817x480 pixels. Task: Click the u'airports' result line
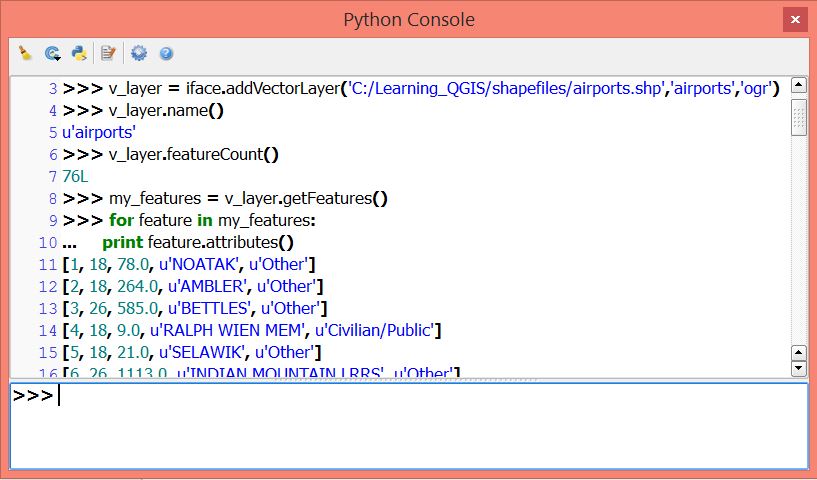99,132
